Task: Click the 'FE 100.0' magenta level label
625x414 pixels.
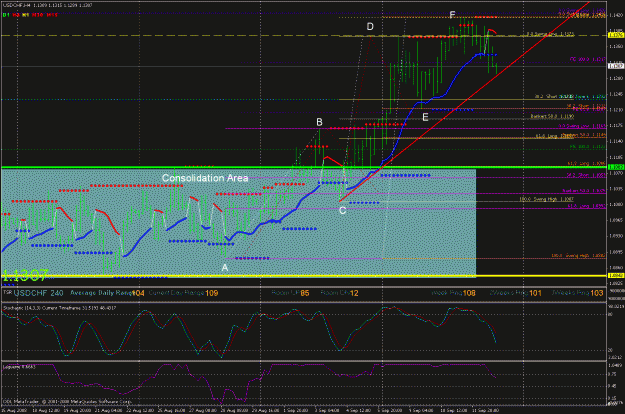Action: (587, 59)
